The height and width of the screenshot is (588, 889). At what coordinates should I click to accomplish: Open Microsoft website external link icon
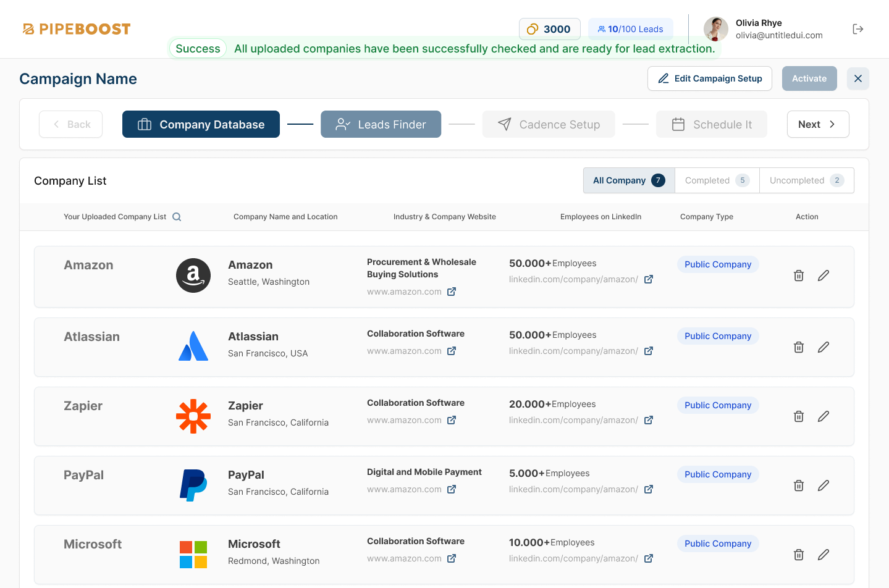452,558
